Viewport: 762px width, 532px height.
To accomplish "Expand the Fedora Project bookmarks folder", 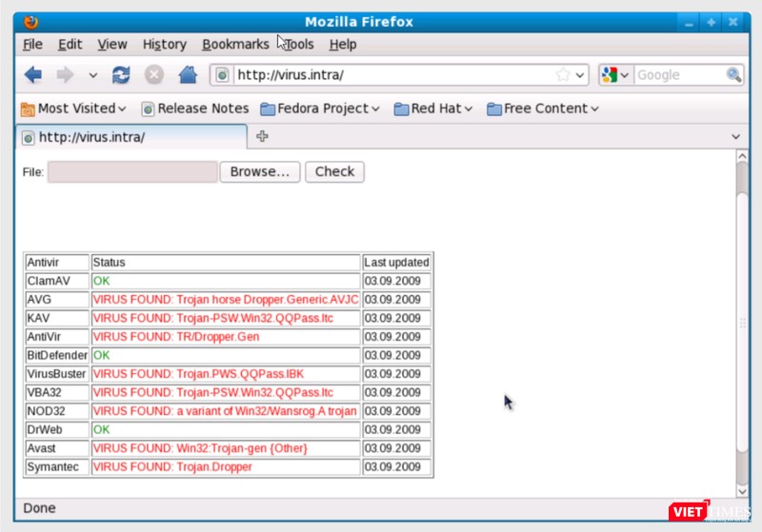I will point(320,108).
